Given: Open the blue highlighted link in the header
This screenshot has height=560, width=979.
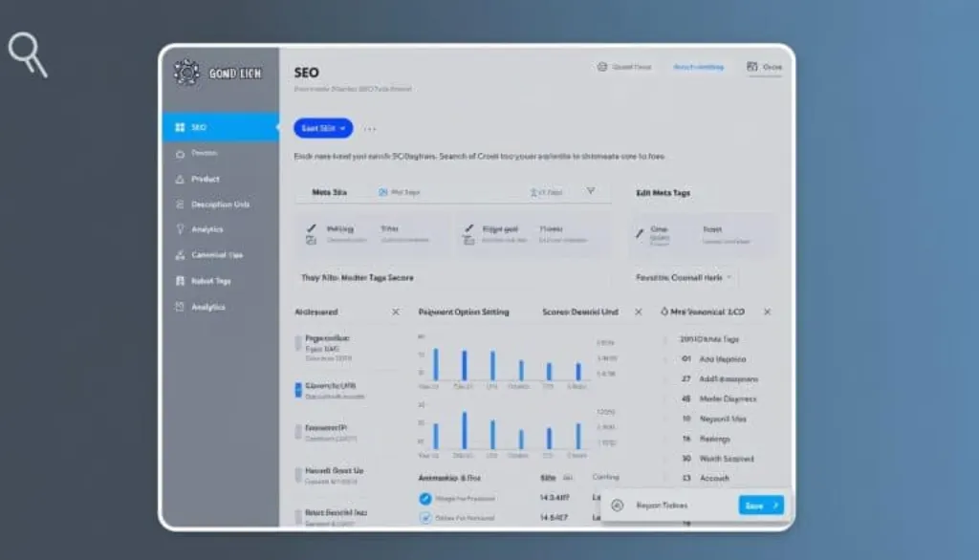Looking at the screenshot, I should pyautogui.click(x=698, y=67).
